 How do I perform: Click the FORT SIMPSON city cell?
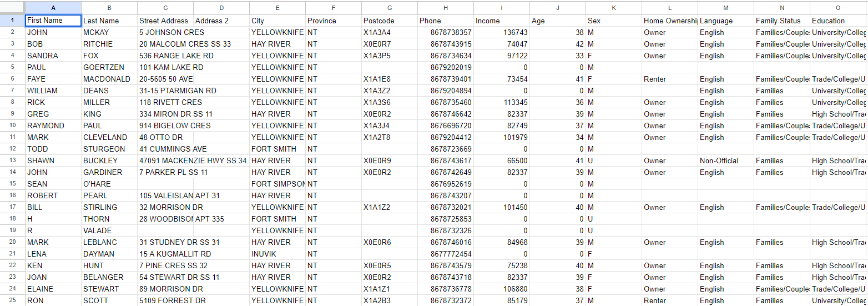tap(277, 184)
